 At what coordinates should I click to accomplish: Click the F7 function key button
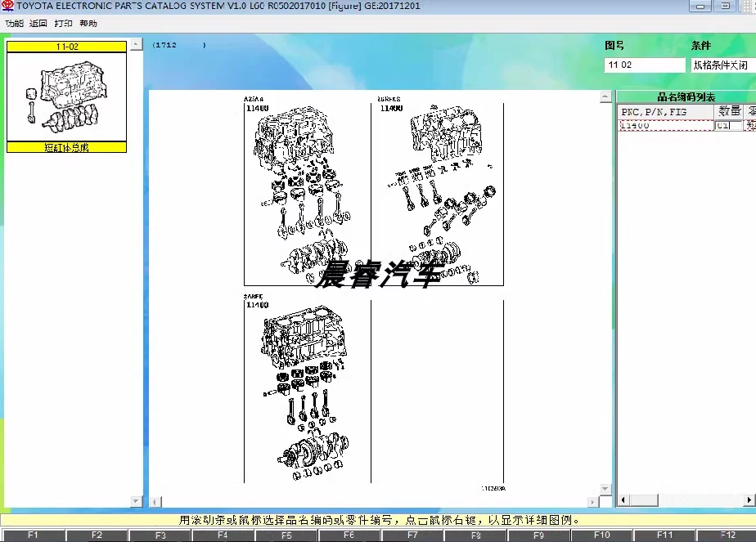point(412,535)
